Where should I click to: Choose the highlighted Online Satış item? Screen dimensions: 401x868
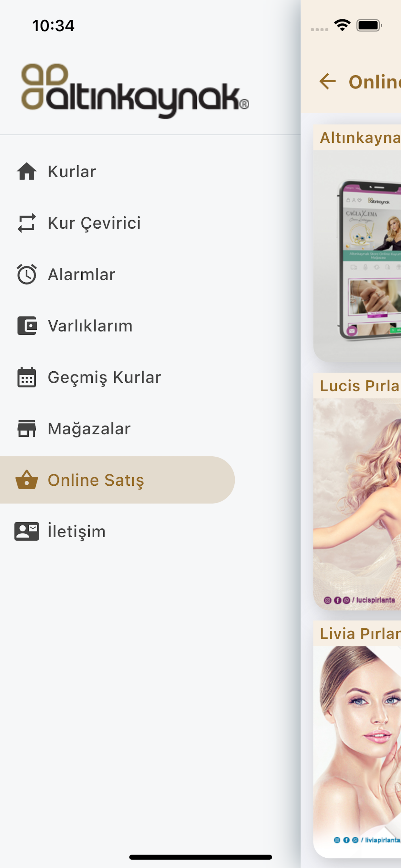[117, 480]
